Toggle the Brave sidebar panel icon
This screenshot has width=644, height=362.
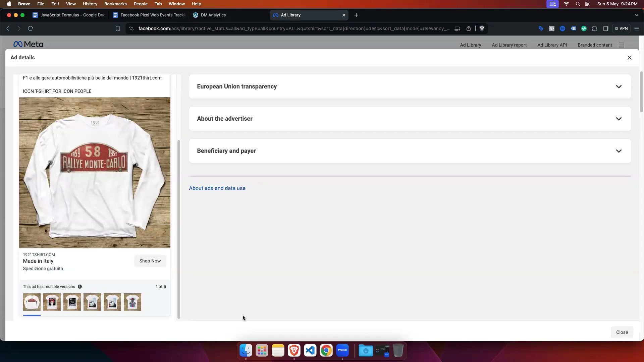point(606,28)
